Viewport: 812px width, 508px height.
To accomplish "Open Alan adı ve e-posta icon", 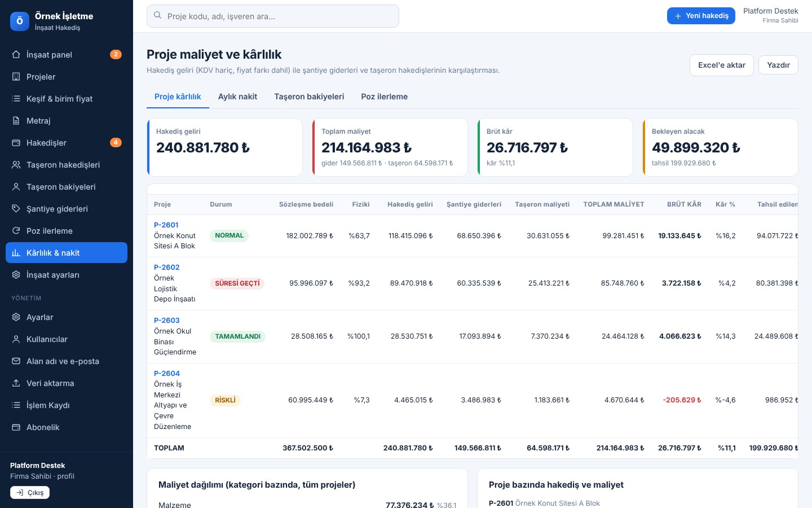I will coord(16,361).
